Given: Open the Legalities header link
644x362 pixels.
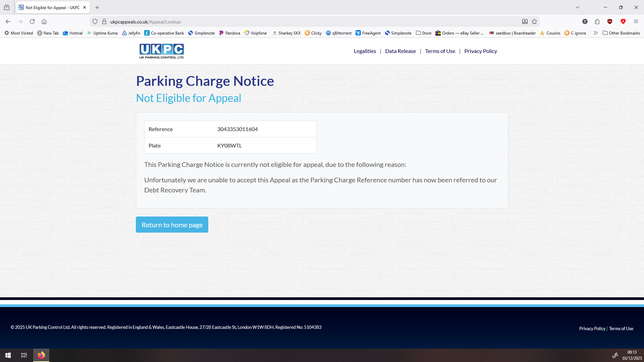Looking at the screenshot, I should point(365,51).
